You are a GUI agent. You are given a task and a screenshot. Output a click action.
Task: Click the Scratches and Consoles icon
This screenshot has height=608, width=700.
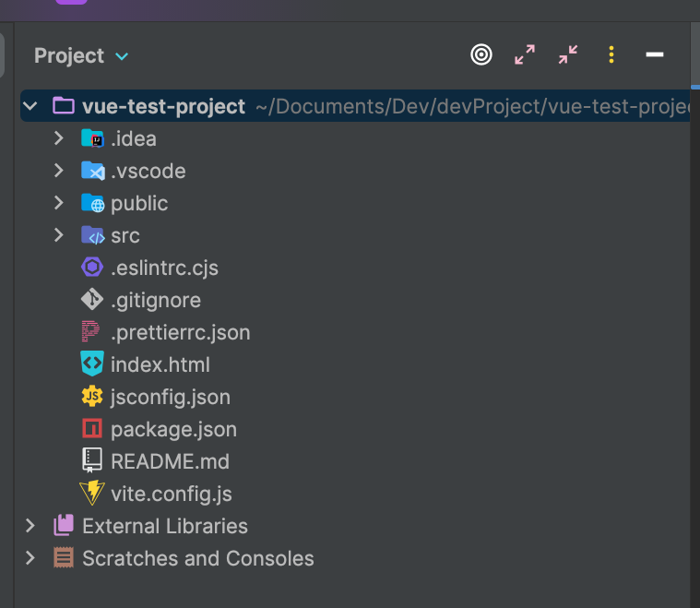(64, 558)
